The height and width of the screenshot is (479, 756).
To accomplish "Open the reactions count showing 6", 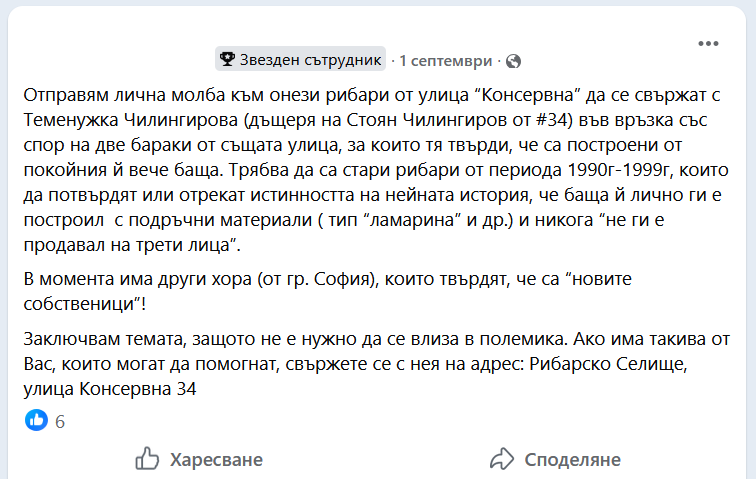I will pyautogui.click(x=60, y=421).
